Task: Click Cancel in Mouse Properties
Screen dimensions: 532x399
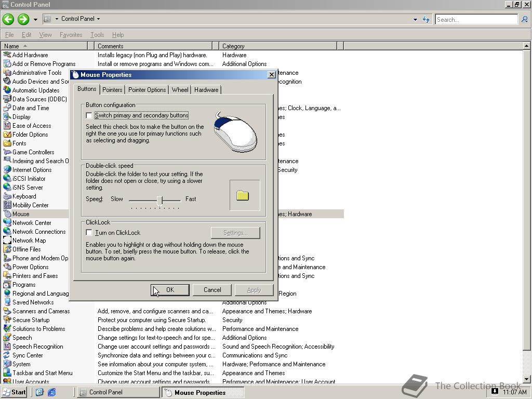Action: (212, 290)
